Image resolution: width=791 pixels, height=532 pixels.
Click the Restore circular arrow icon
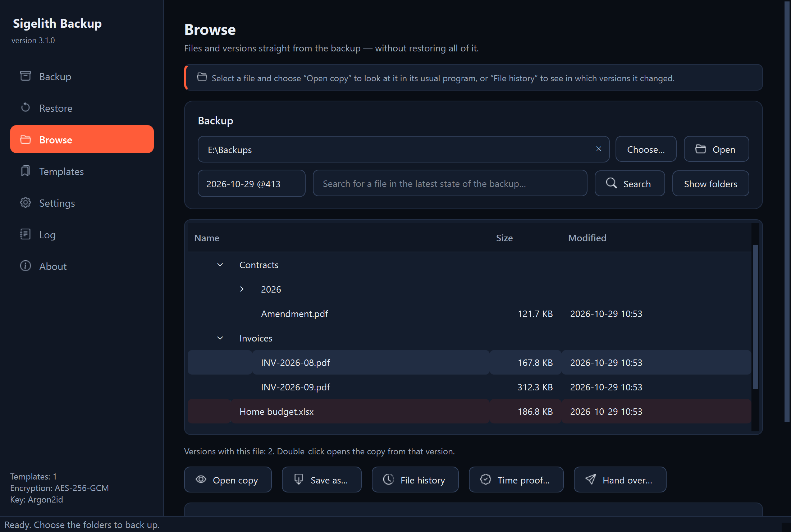pos(26,107)
